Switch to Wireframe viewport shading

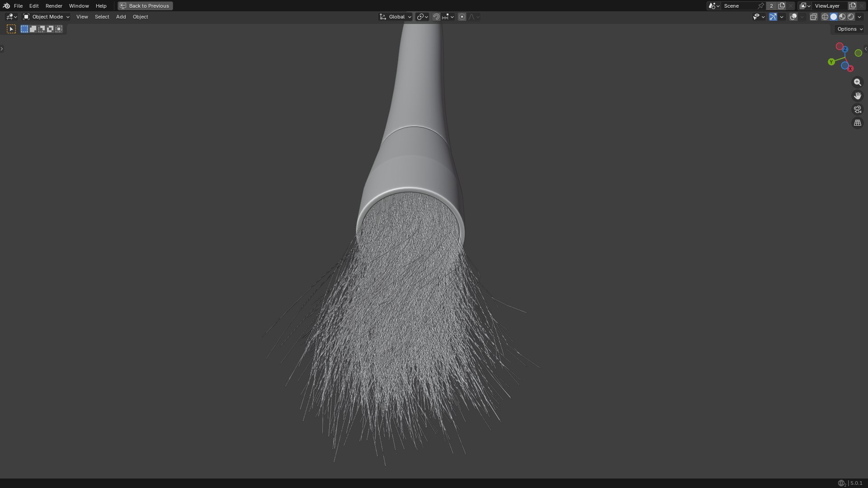tap(825, 17)
